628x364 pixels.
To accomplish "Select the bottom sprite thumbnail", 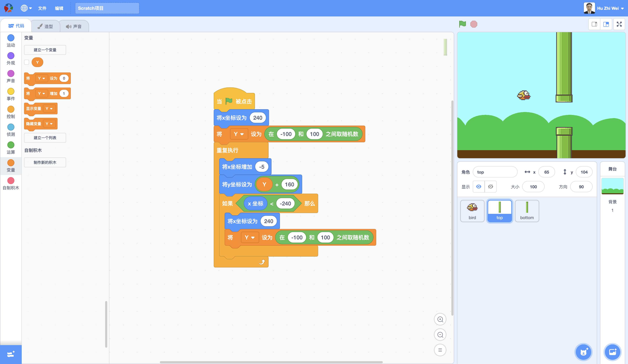I will click(x=527, y=211).
